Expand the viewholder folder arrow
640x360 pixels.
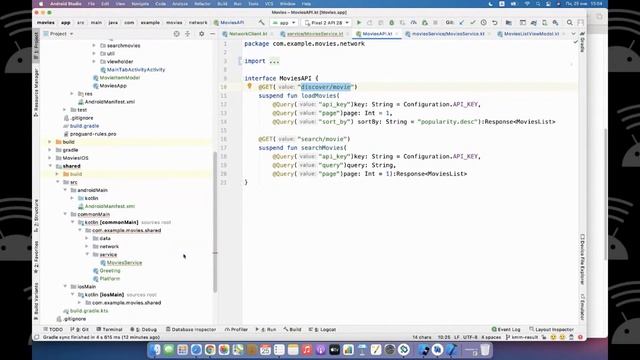(x=94, y=61)
